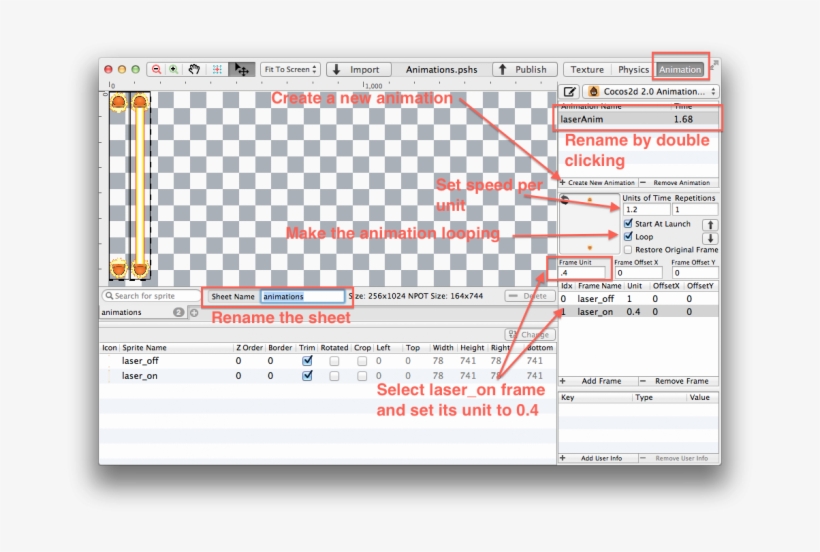
Task: Move frame down with the down arrow
Action: tap(708, 238)
